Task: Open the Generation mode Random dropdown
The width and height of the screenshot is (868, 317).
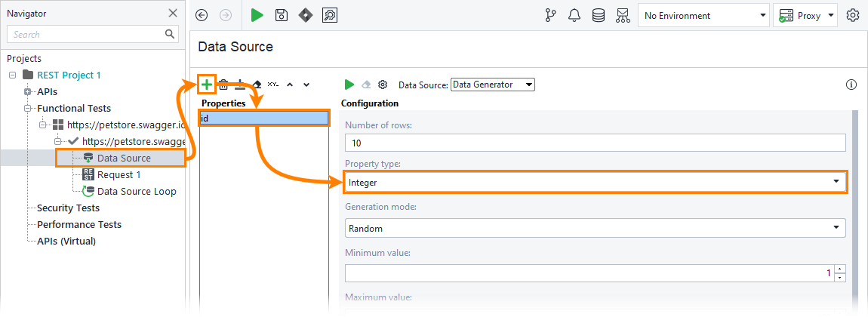Action: pyautogui.click(x=595, y=228)
